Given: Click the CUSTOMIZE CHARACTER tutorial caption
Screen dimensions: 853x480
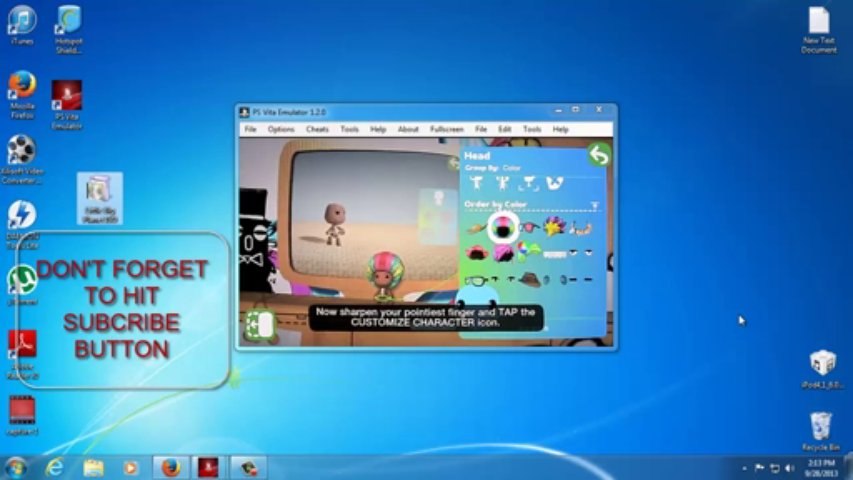Looking at the screenshot, I should point(426,317).
